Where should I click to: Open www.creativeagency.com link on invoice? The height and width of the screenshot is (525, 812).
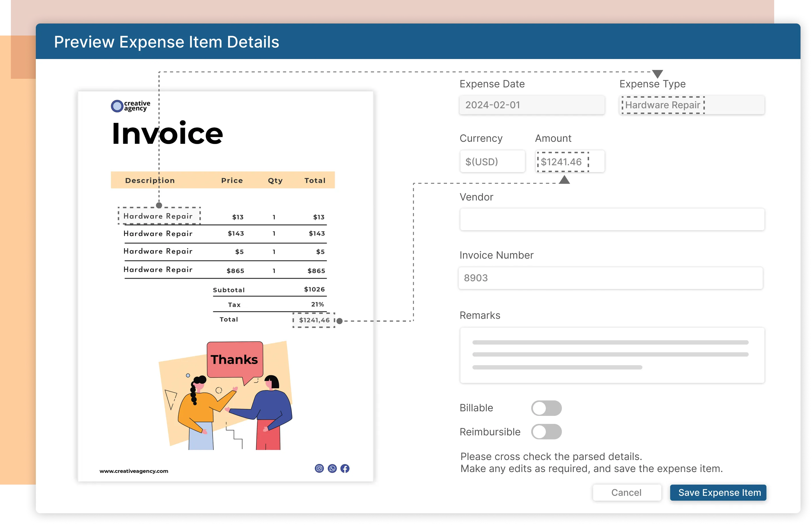click(134, 471)
